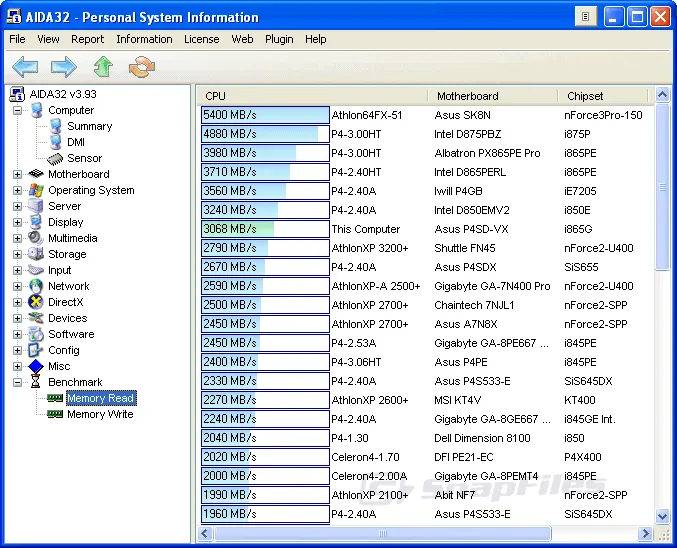Open the File menu
Viewport: 677px width, 548px height.
(x=17, y=39)
